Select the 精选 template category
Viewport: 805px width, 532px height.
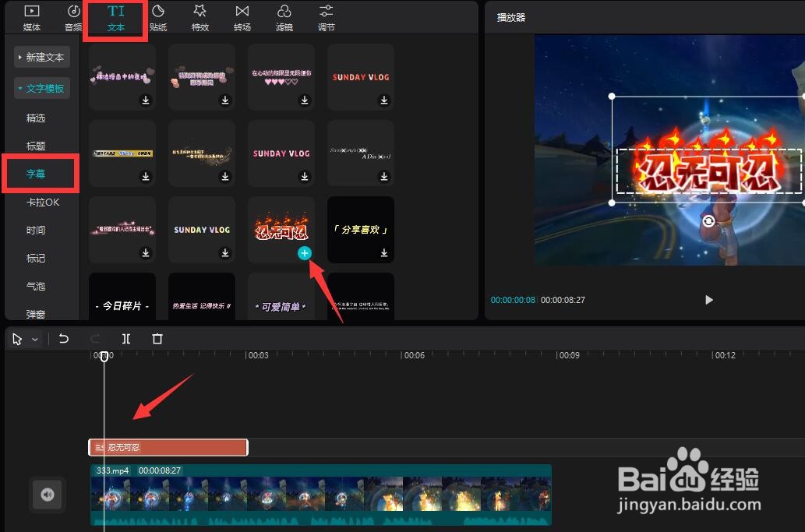[x=36, y=118]
